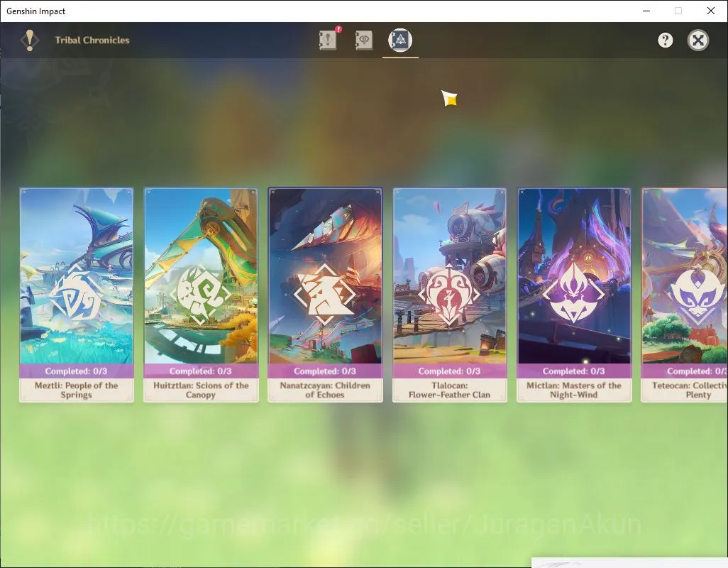The width and height of the screenshot is (728, 568).
Task: Open Huitztlan: Scions of the Canopy card
Action: tap(201, 295)
